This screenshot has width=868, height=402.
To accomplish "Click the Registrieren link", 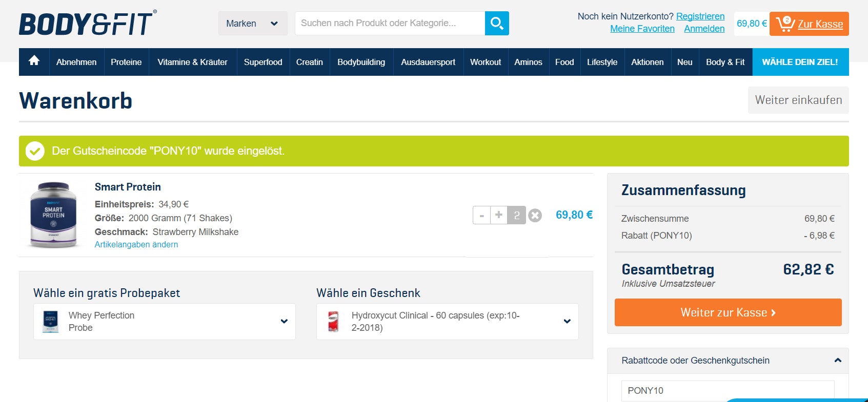I will pyautogui.click(x=700, y=16).
